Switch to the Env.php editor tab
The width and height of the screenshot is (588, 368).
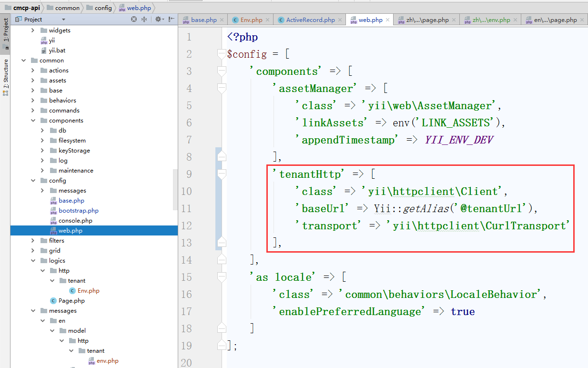[x=251, y=20]
